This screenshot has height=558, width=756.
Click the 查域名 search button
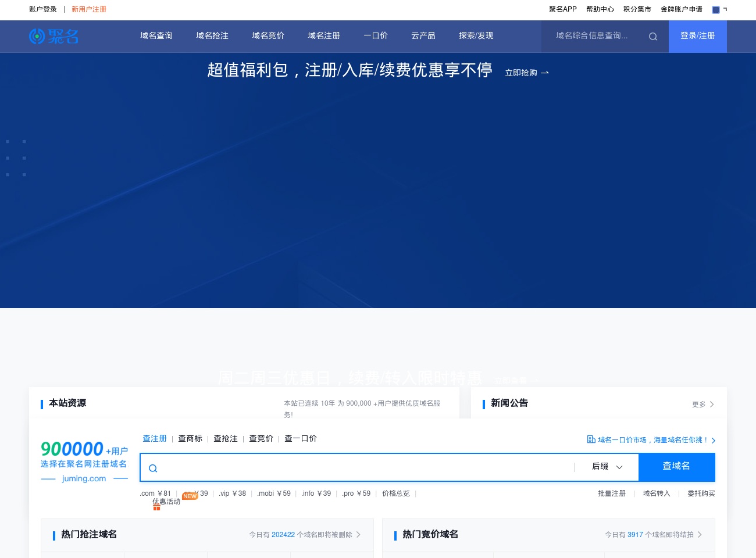(x=677, y=467)
